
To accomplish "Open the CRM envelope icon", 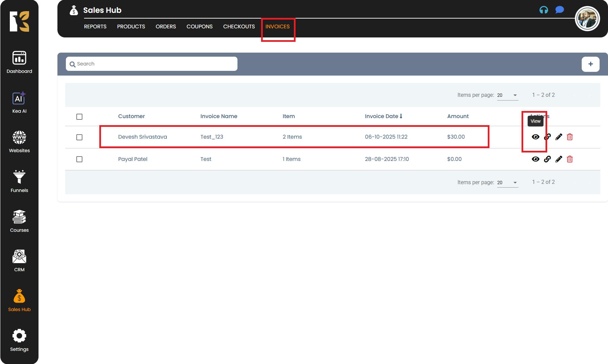I will [19, 257].
